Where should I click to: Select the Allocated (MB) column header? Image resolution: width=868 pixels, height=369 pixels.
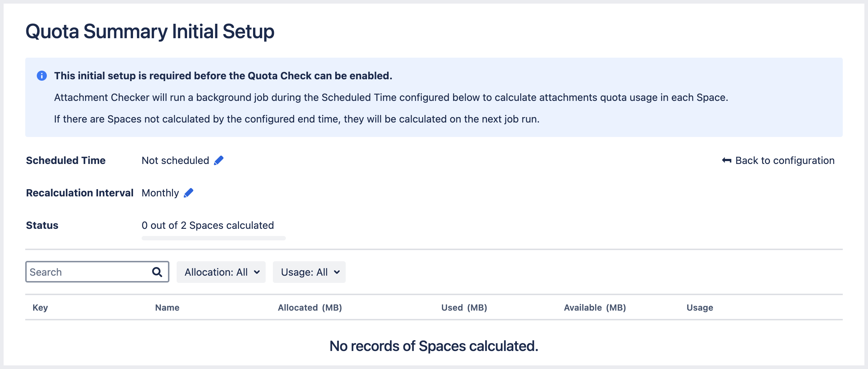[x=310, y=307]
